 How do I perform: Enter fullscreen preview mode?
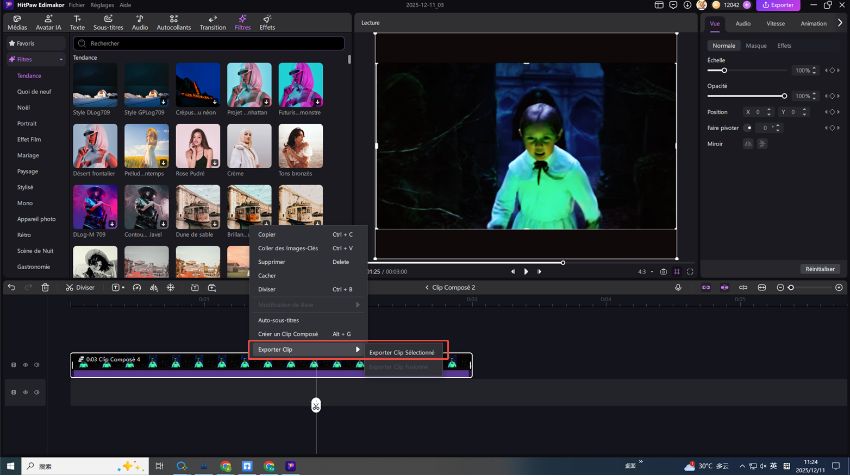(690, 271)
